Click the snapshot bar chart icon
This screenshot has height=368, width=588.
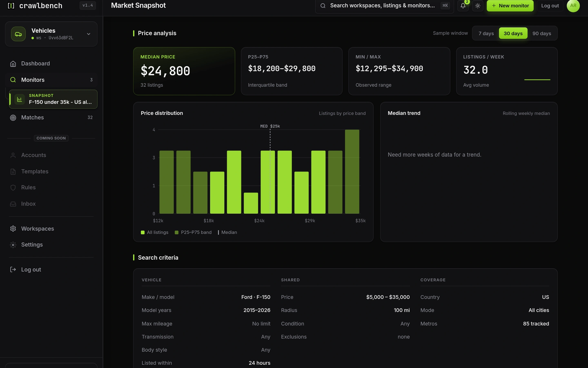click(x=19, y=99)
